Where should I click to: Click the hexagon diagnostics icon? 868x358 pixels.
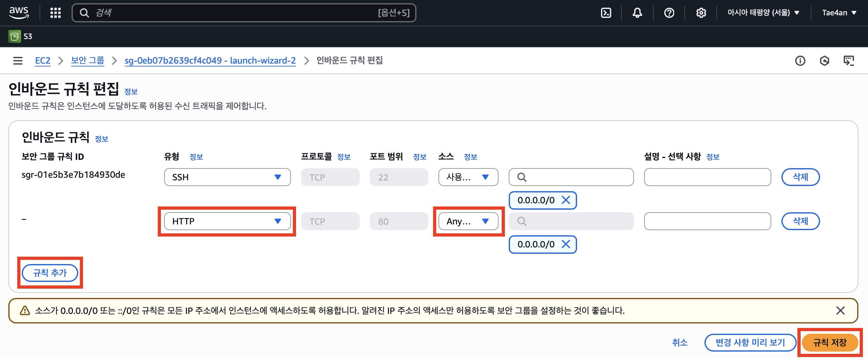click(824, 60)
